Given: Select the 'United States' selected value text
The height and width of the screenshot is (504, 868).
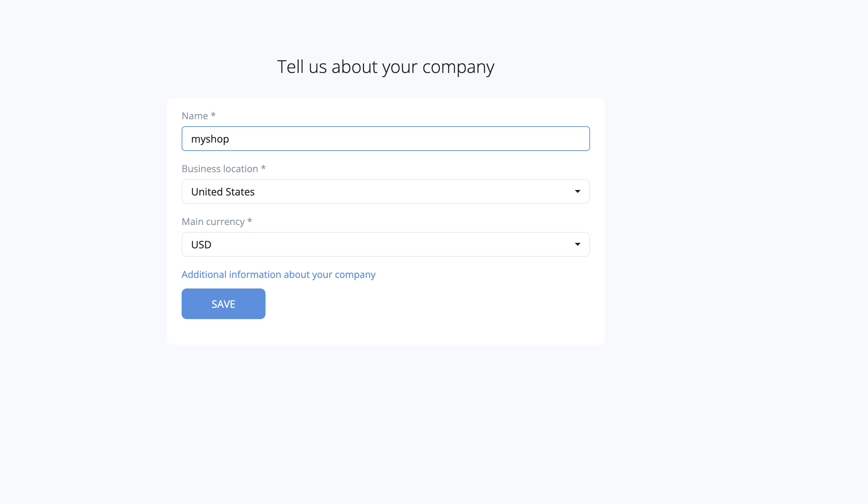Looking at the screenshot, I should pyautogui.click(x=223, y=192).
